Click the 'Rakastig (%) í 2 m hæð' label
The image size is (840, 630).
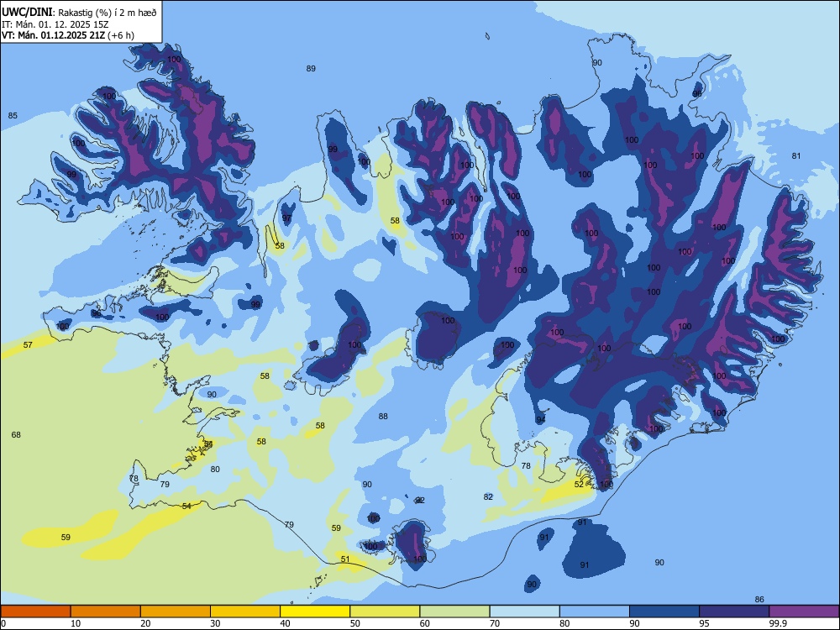tap(108, 13)
